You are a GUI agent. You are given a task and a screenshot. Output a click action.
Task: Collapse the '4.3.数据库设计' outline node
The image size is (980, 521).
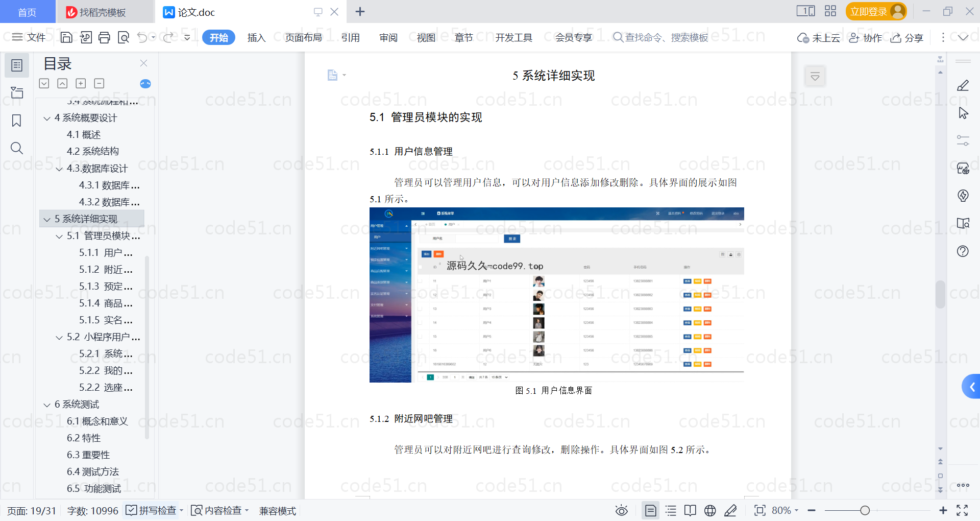coord(59,169)
